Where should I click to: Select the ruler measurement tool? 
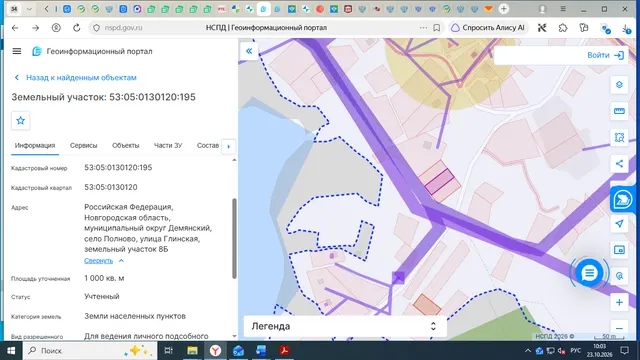pos(619,111)
